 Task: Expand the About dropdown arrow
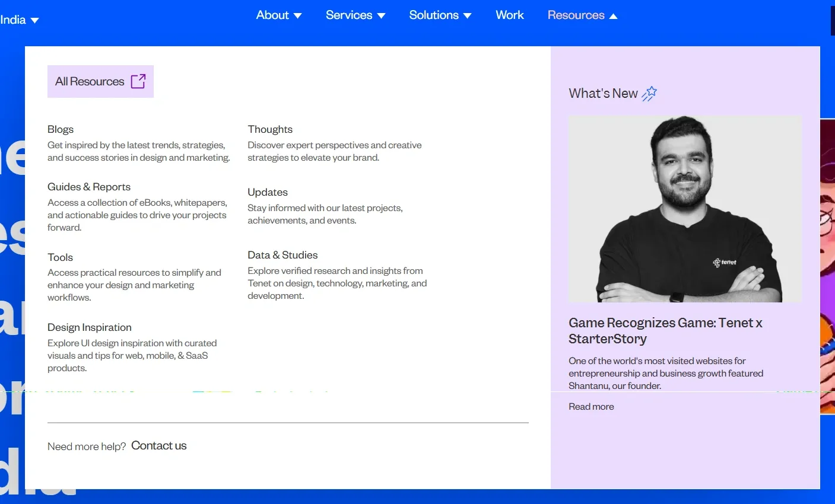click(x=298, y=16)
